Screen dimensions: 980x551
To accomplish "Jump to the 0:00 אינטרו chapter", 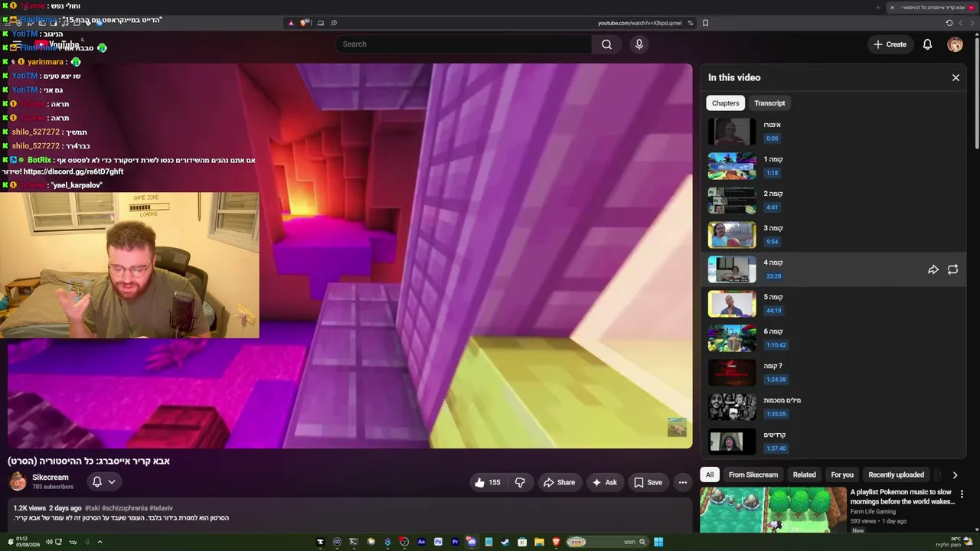I will (835, 132).
